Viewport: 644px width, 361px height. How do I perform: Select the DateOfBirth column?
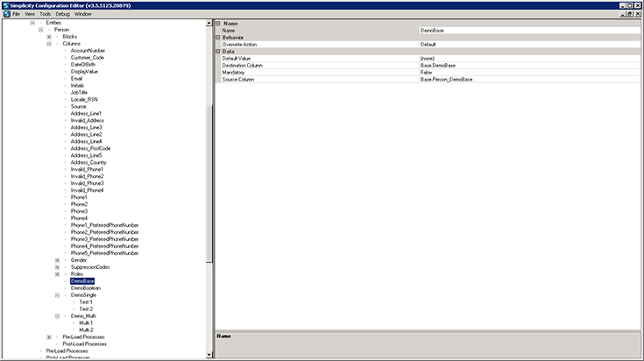pyautogui.click(x=83, y=65)
